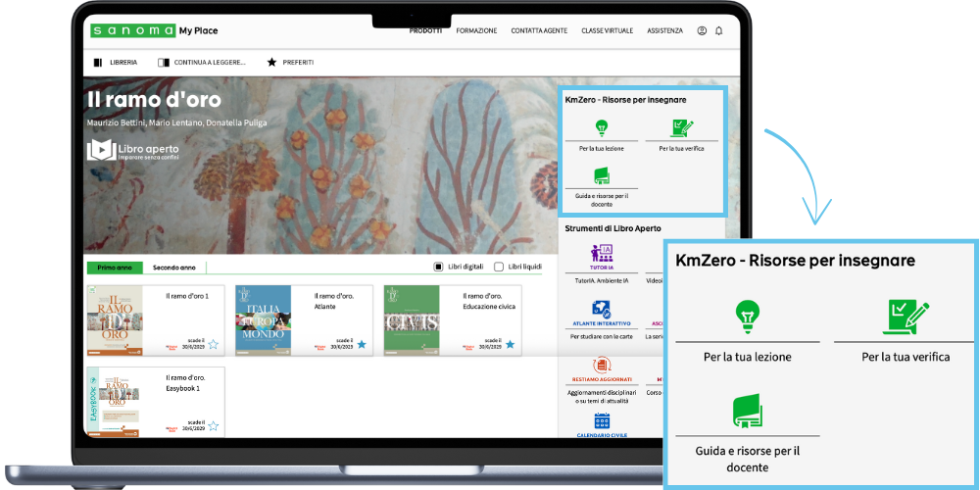Click 'KmZero - Risorse per insegnare' heading in the enlarged callout

(x=795, y=261)
